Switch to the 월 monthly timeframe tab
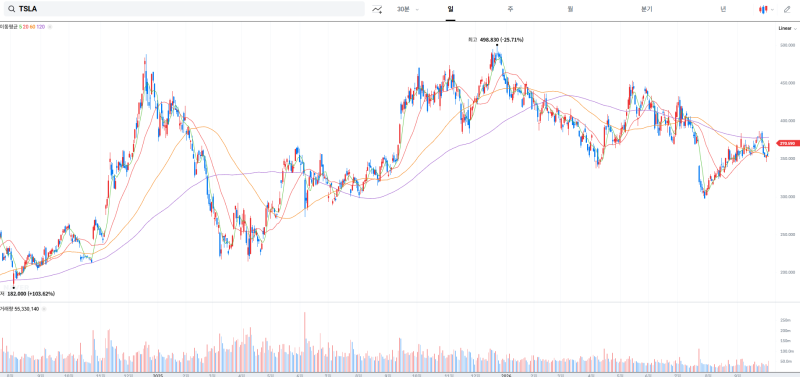The width and height of the screenshot is (800, 377). point(570,9)
